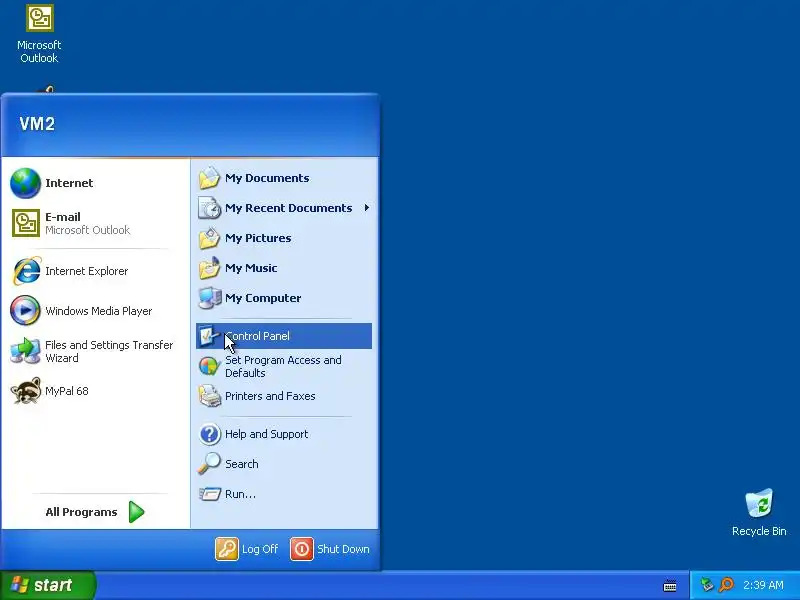Click the Set Program Access and Defaults text
Screen dimensions: 800x600
(x=283, y=366)
